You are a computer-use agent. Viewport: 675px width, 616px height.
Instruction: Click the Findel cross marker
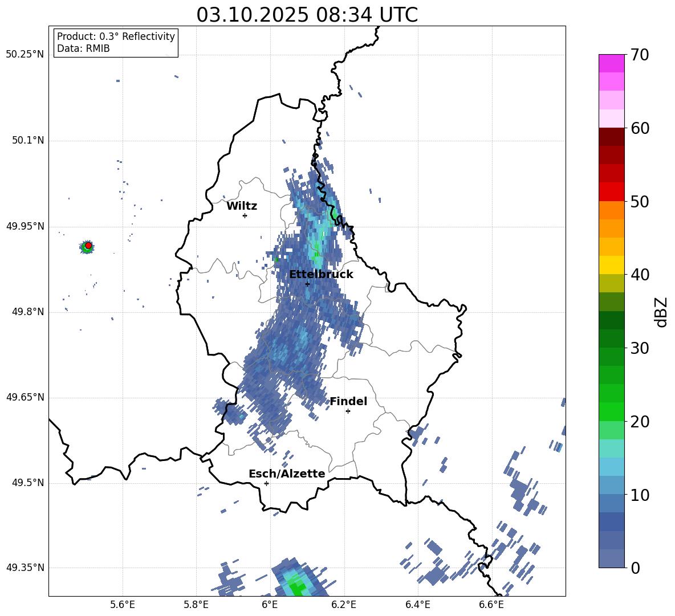tap(348, 411)
